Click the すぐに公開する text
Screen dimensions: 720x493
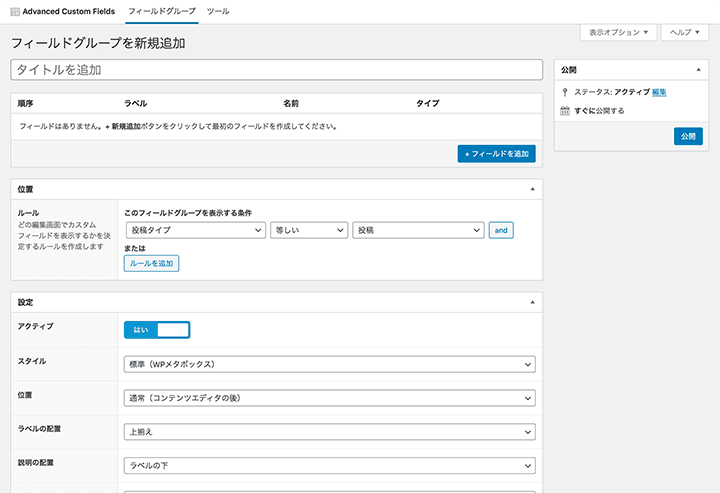pos(599,111)
